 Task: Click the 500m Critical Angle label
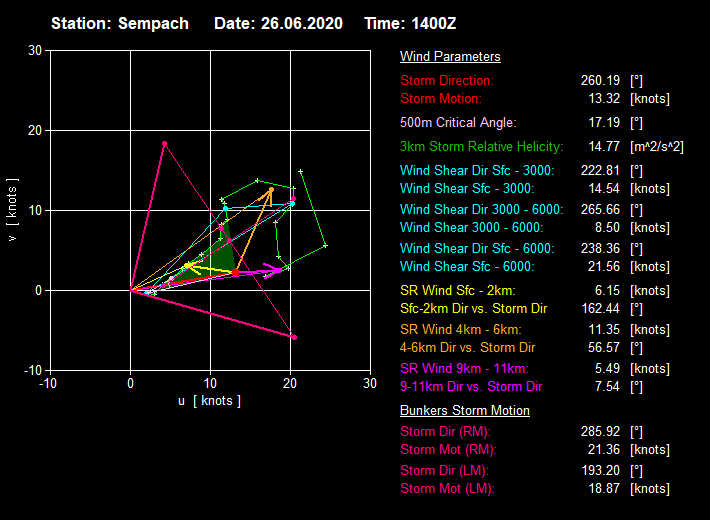tap(458, 122)
